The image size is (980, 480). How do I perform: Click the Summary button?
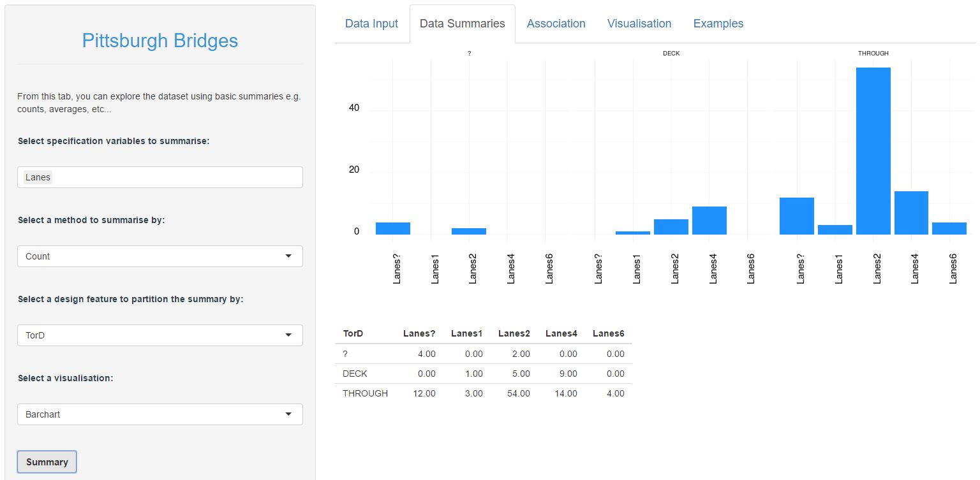[x=47, y=462]
